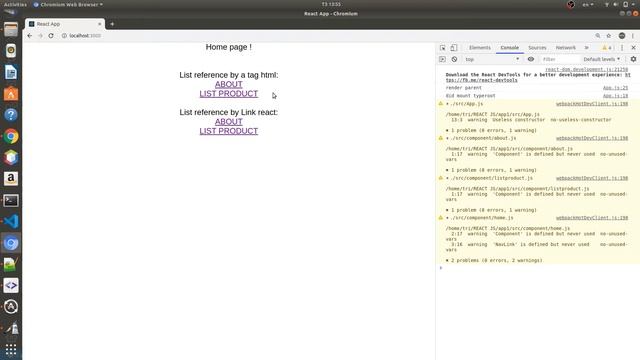Open webpackHotDevClient link beside ./src/App.js
Screen dimensions: 640x360
tap(592, 104)
